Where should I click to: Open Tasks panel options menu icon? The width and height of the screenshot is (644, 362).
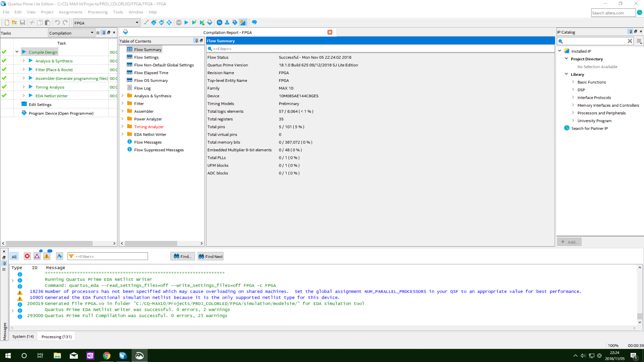pos(98,33)
